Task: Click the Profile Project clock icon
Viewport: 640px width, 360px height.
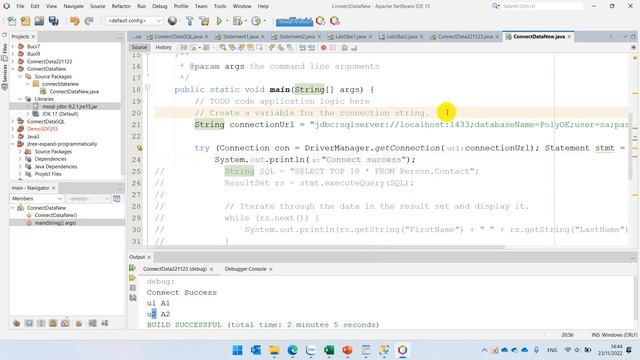Action: 256,21
